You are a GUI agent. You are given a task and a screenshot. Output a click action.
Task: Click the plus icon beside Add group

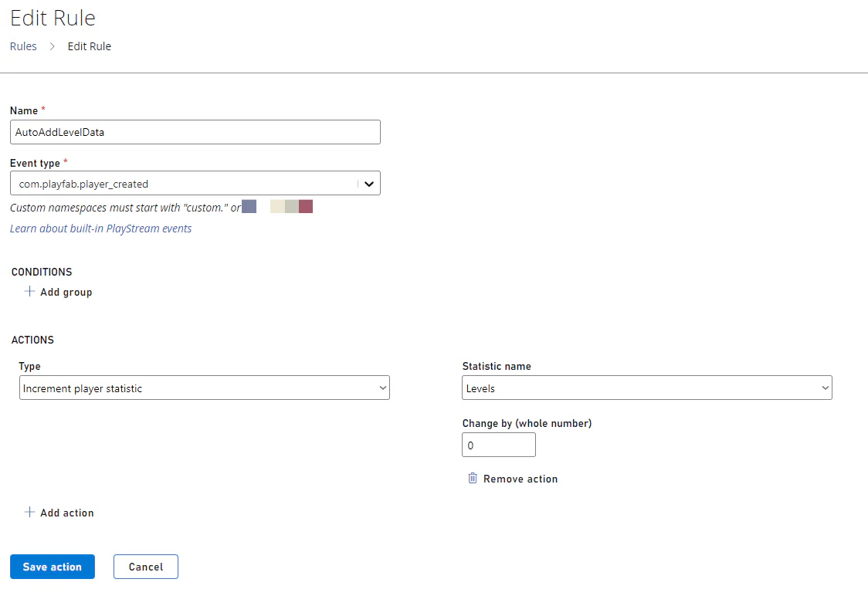point(30,292)
